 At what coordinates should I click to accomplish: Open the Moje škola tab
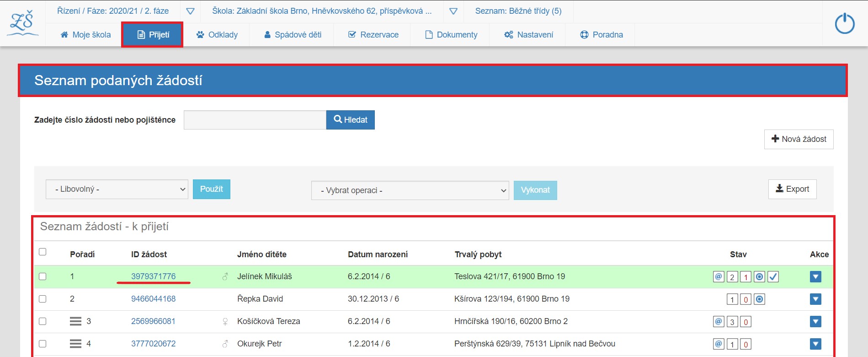point(85,35)
